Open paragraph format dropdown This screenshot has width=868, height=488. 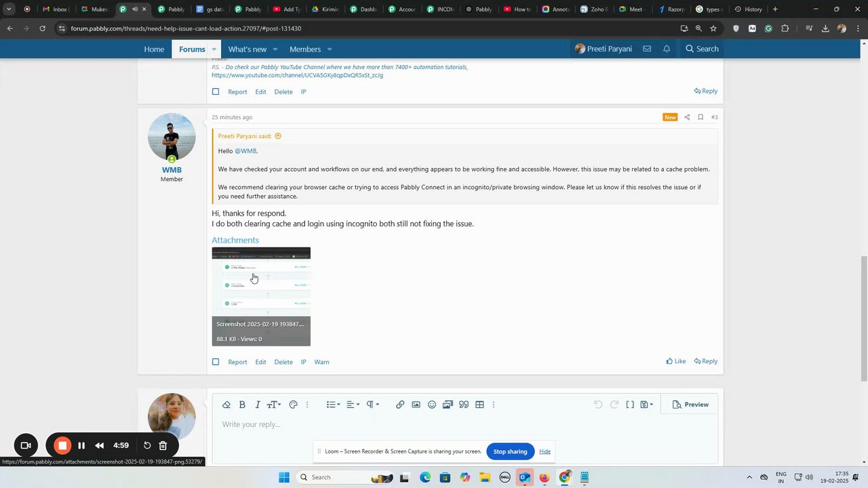372,405
